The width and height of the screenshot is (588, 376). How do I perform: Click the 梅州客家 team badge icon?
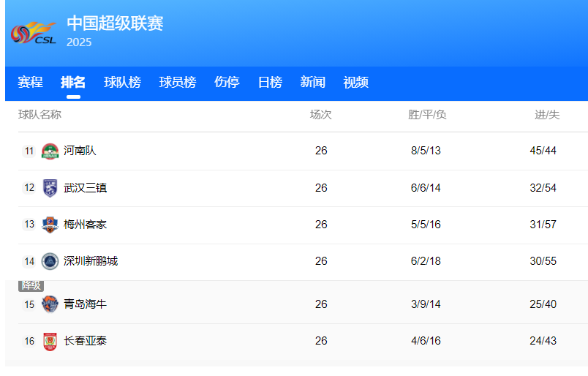coord(50,225)
